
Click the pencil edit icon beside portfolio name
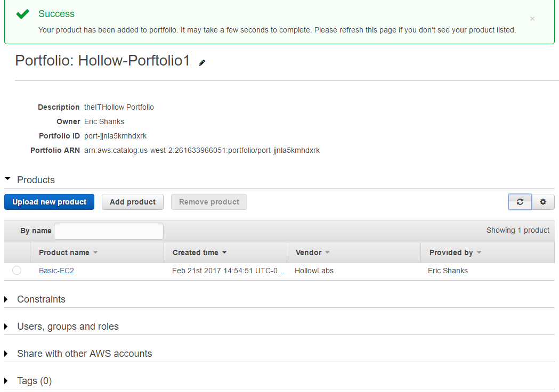click(x=202, y=63)
